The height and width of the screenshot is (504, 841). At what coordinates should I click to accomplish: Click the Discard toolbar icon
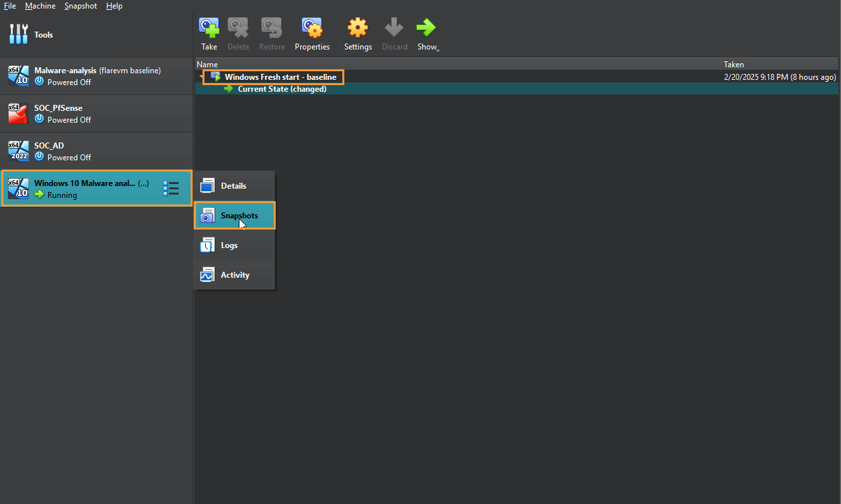tap(394, 34)
